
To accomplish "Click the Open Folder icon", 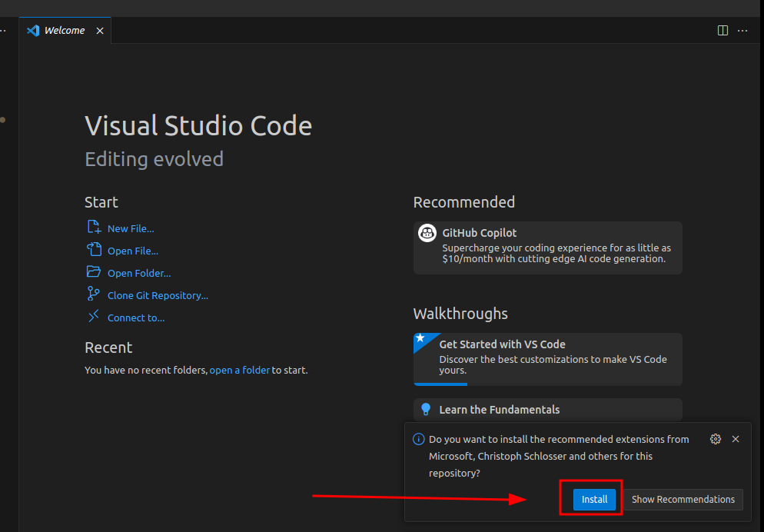I will coord(94,272).
